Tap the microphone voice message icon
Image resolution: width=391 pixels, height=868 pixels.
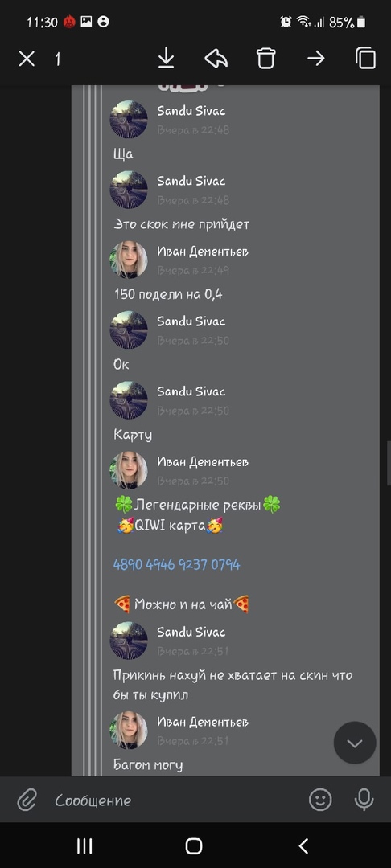(x=364, y=800)
